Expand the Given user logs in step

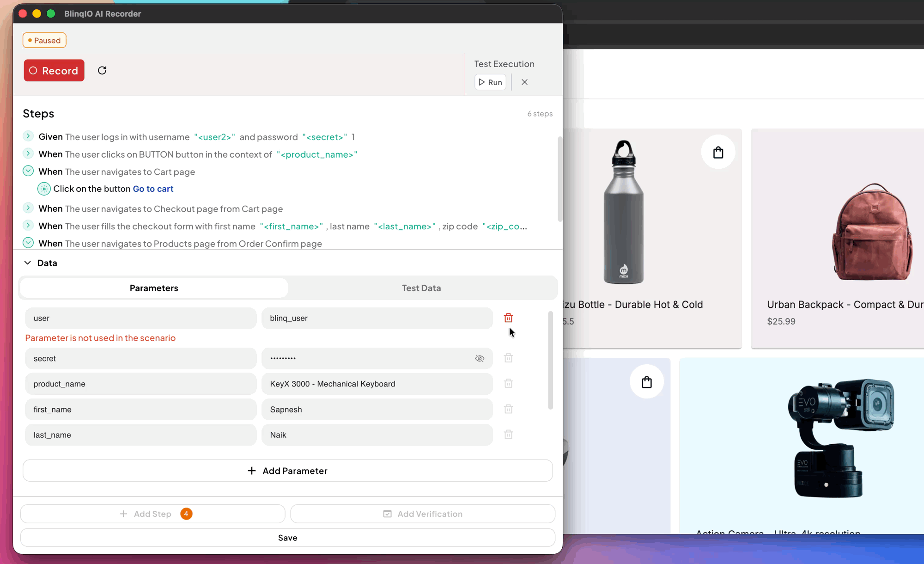coord(28,136)
